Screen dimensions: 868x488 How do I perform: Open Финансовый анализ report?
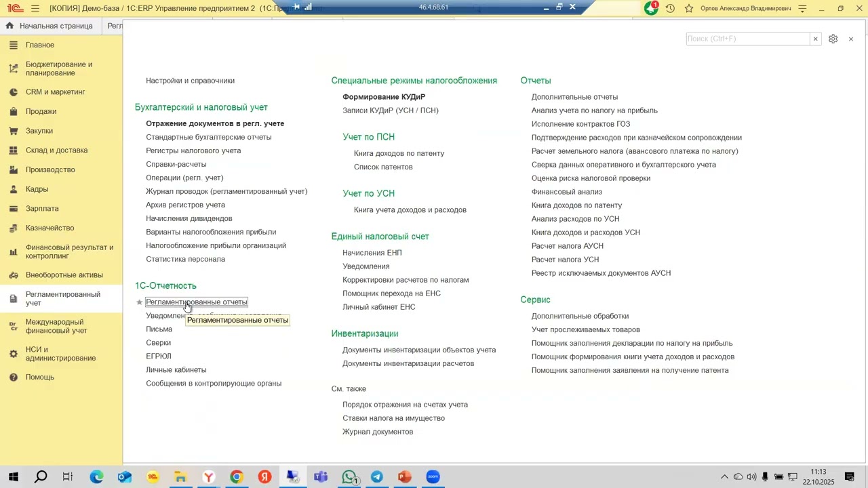point(567,192)
